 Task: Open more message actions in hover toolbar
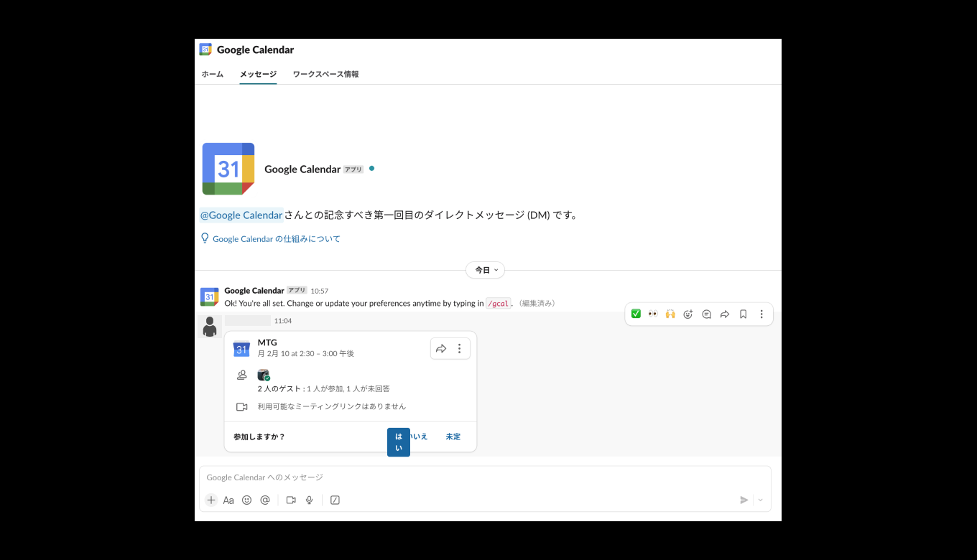(x=761, y=314)
